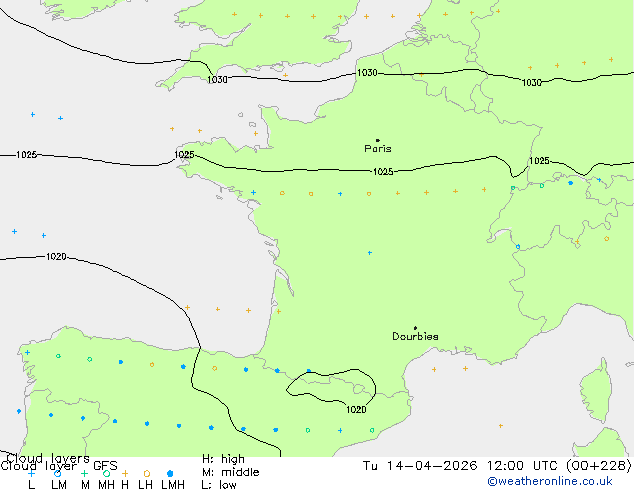The height and width of the screenshot is (490, 634).
Task: Click the GFS model label
Action: pyautogui.click(x=105, y=466)
